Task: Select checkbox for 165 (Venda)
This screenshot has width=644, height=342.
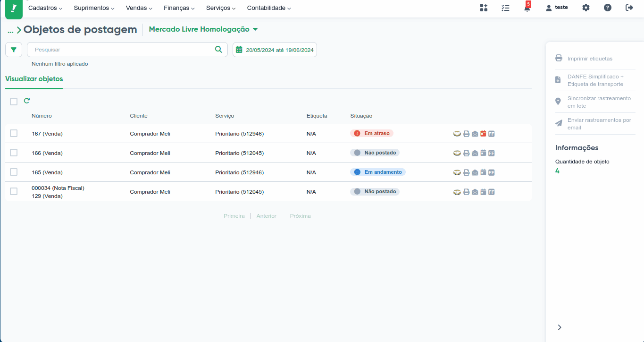Action: (14, 172)
